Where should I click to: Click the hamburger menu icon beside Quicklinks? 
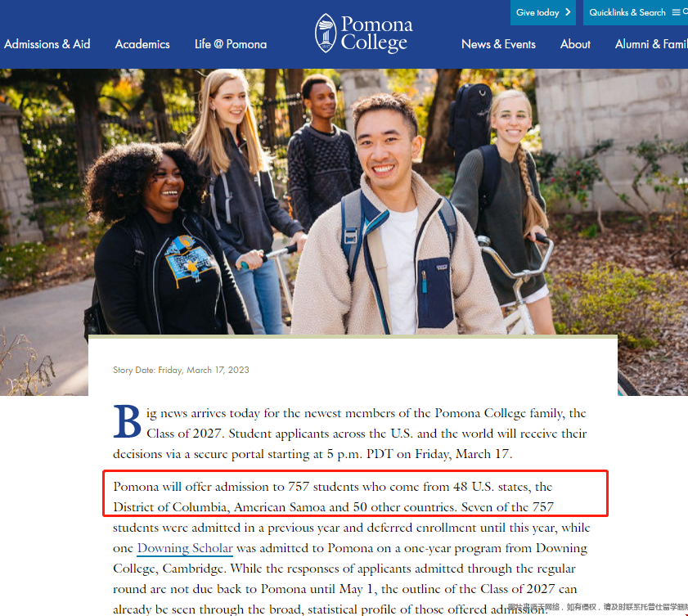[676, 12]
